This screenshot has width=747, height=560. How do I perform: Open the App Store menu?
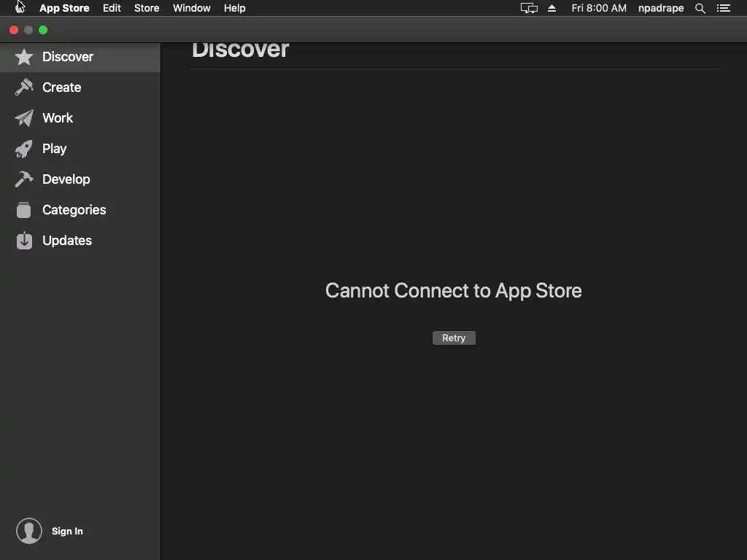(64, 8)
